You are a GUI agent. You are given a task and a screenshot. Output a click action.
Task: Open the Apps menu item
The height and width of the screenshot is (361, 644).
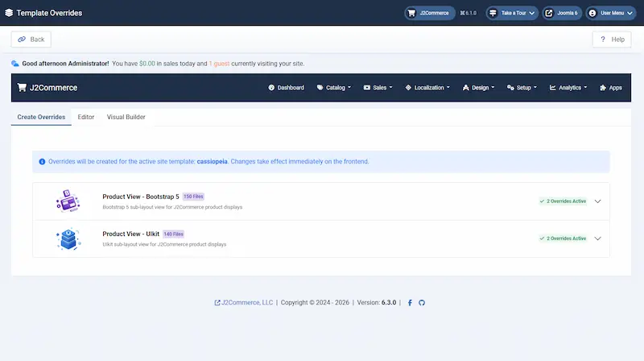pyautogui.click(x=611, y=88)
